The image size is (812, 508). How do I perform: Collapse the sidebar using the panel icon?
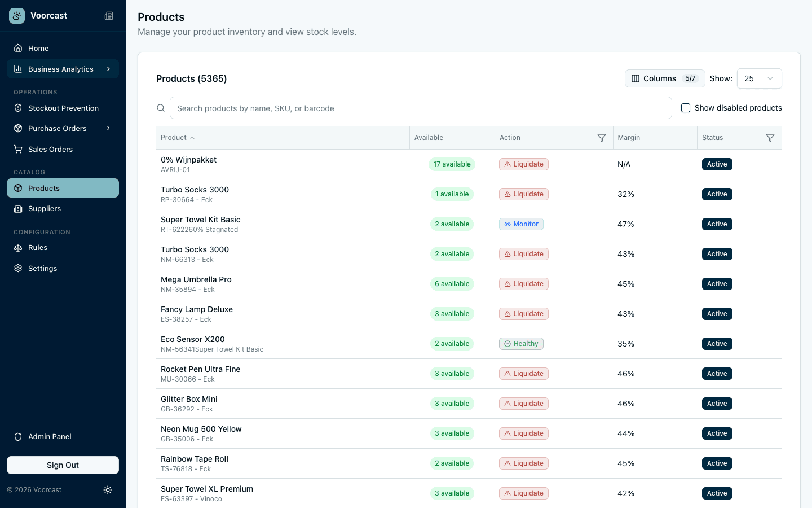point(109,16)
